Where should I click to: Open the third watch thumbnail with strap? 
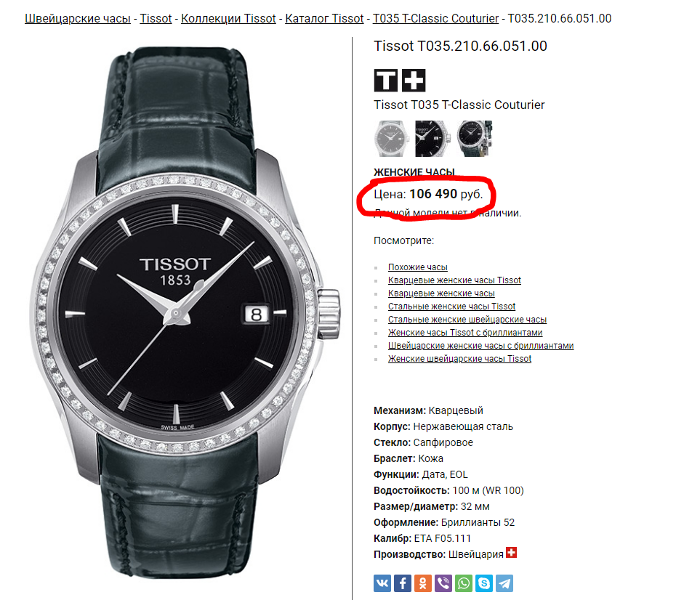[475, 138]
